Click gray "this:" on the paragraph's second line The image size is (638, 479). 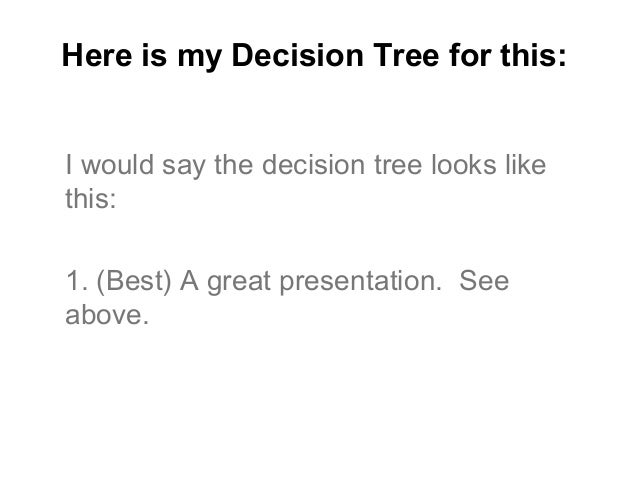[91, 199]
